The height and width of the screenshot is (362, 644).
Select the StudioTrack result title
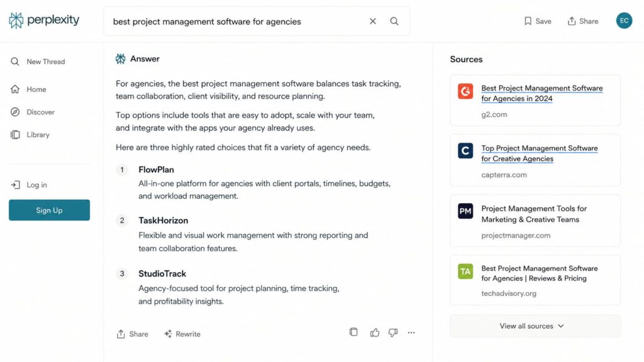pos(162,273)
